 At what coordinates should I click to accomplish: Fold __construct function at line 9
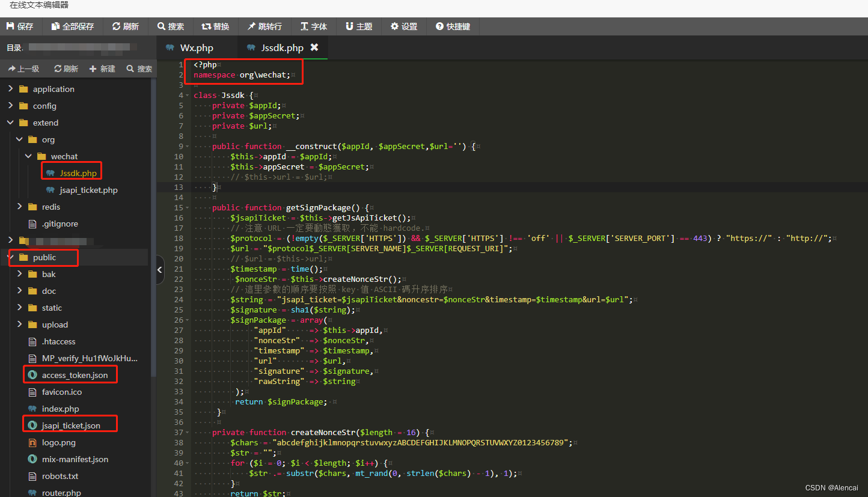pyautogui.click(x=189, y=147)
